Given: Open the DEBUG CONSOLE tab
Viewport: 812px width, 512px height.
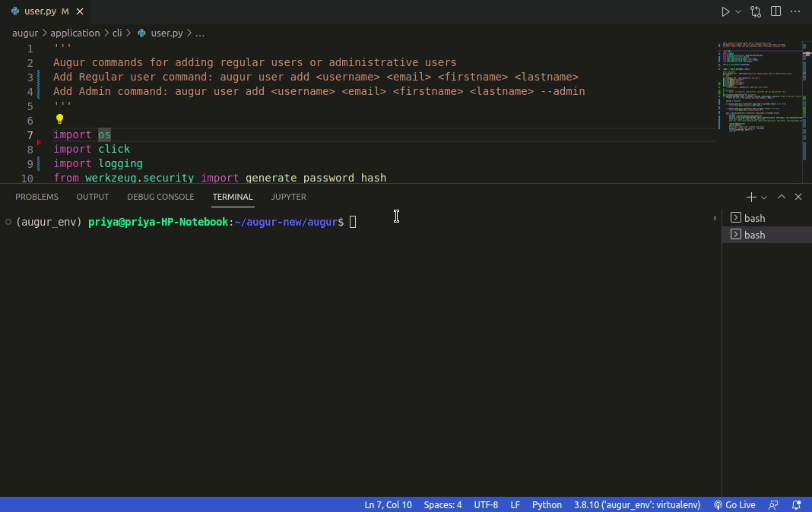Looking at the screenshot, I should coord(160,197).
